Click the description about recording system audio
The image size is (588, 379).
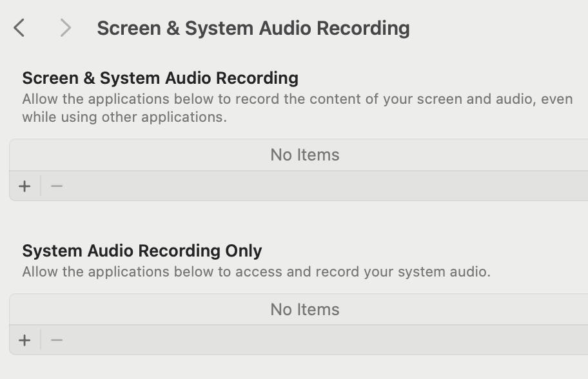coord(256,271)
